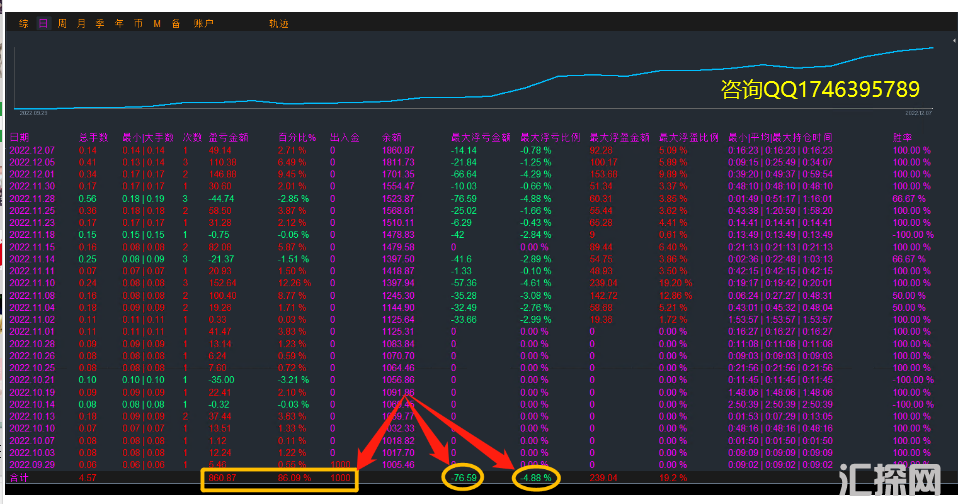Open the 季 quarterly tab

tap(100, 23)
